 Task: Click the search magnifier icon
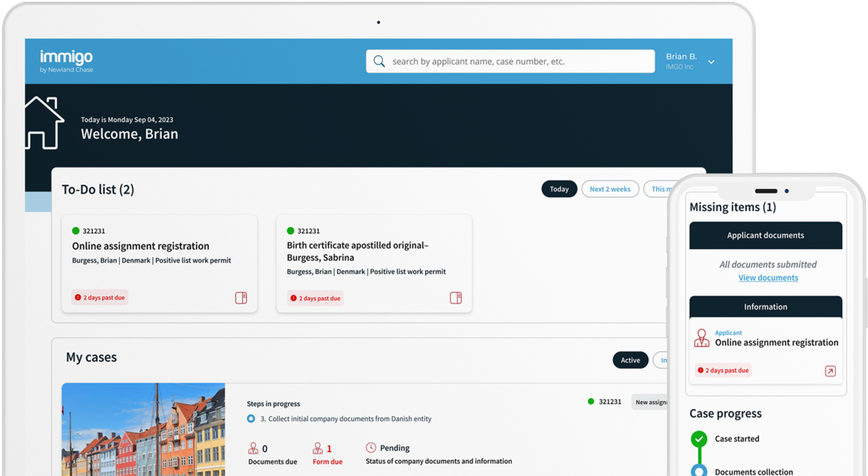379,61
